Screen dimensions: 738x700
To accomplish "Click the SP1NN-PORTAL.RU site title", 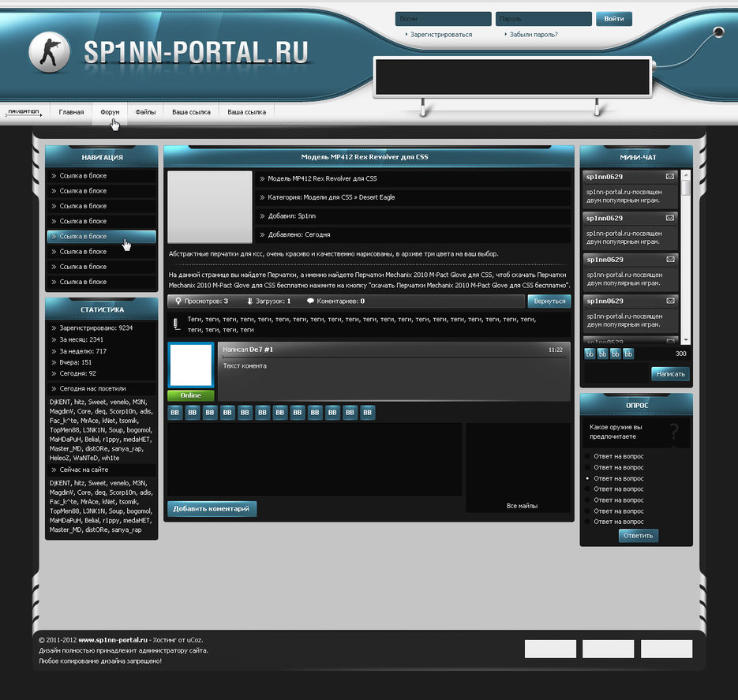I will 196,52.
